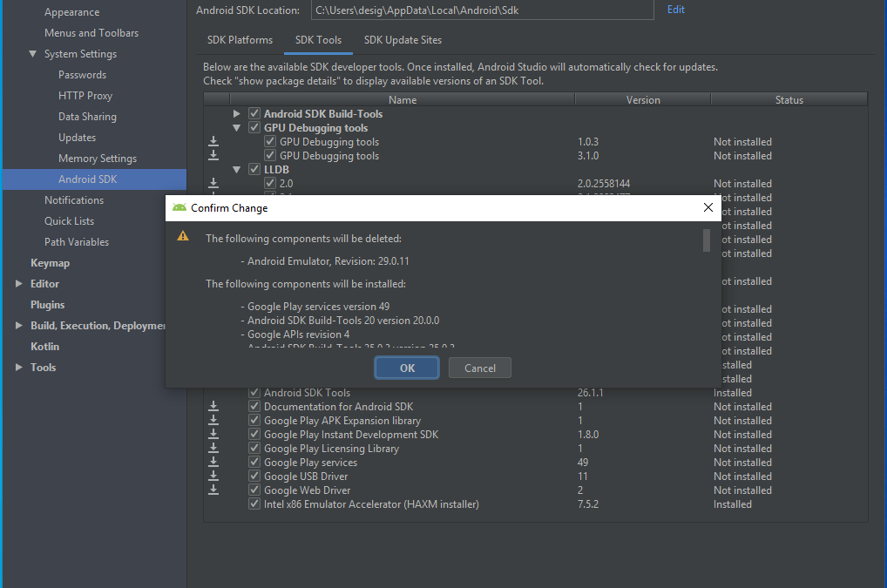
Task: Click the Edit link for SDK location
Action: (x=676, y=10)
